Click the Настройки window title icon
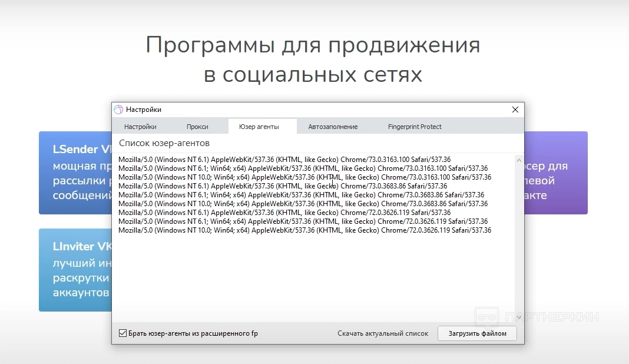 click(118, 110)
